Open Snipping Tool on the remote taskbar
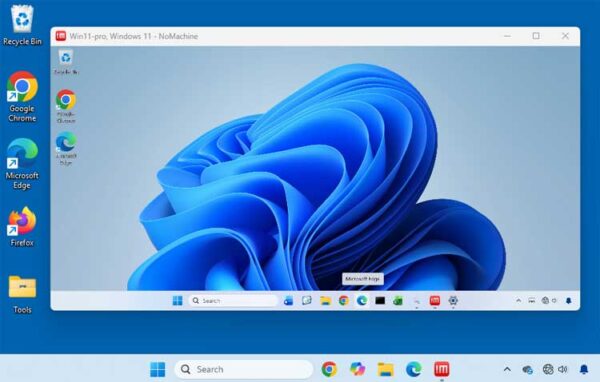600x382 pixels. click(307, 301)
